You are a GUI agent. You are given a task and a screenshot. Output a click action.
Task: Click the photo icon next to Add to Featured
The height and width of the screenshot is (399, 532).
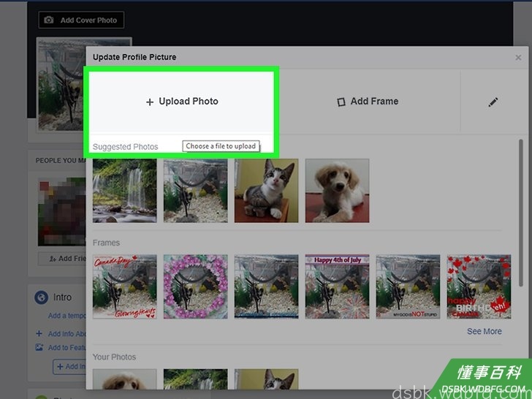pyautogui.click(x=39, y=347)
